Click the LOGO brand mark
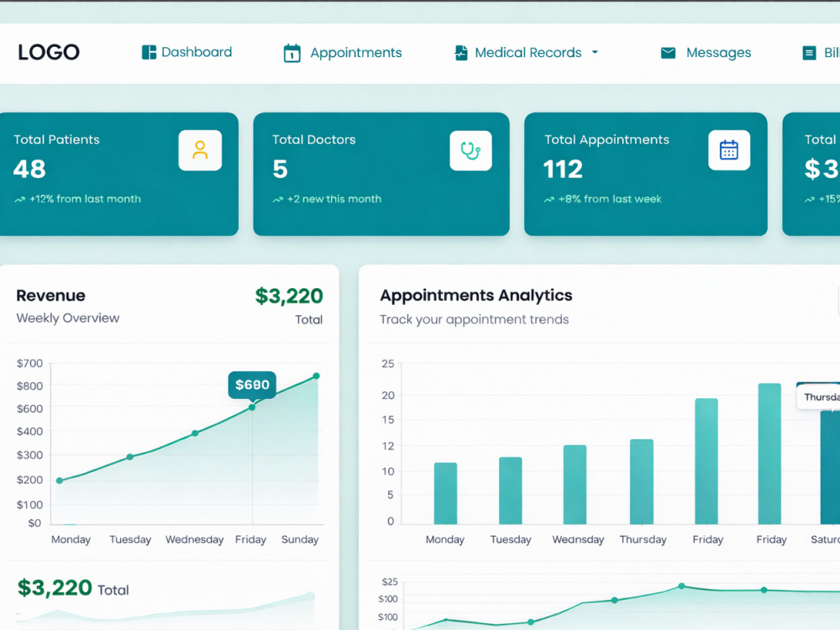840x630 pixels. pos(49,52)
